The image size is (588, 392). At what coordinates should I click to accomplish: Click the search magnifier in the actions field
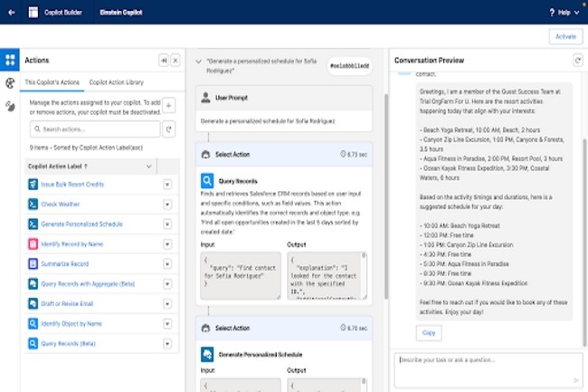coord(37,129)
